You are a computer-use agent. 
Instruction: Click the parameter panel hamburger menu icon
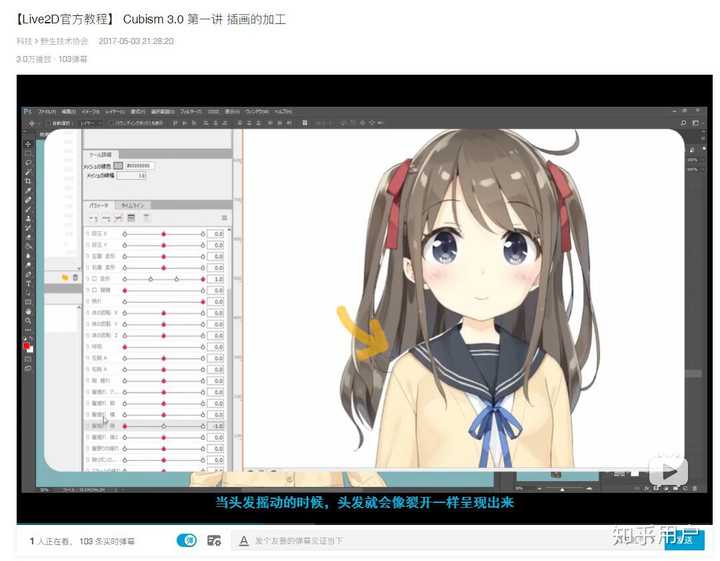225,218
